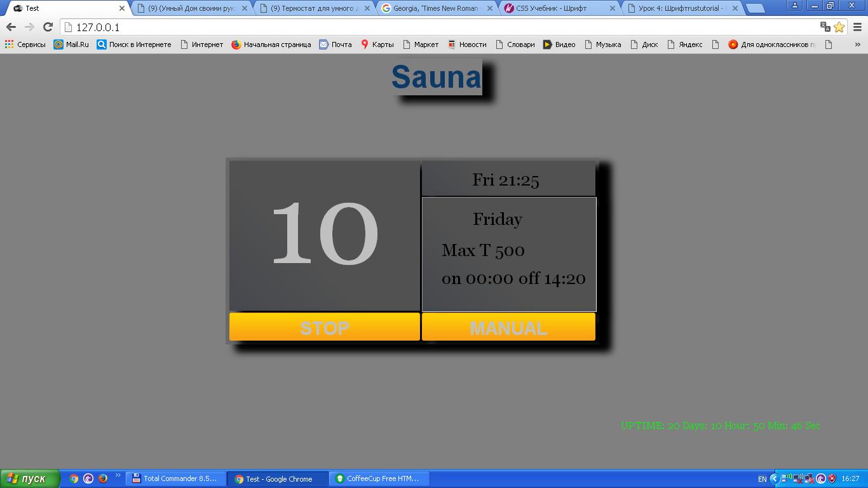Bookmark this page with the star icon
868x488 pixels.
[x=839, y=27]
